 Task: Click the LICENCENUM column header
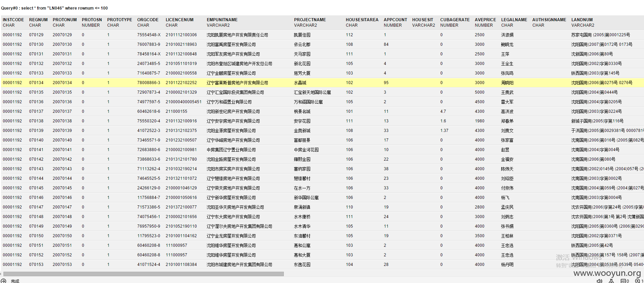pos(179,20)
